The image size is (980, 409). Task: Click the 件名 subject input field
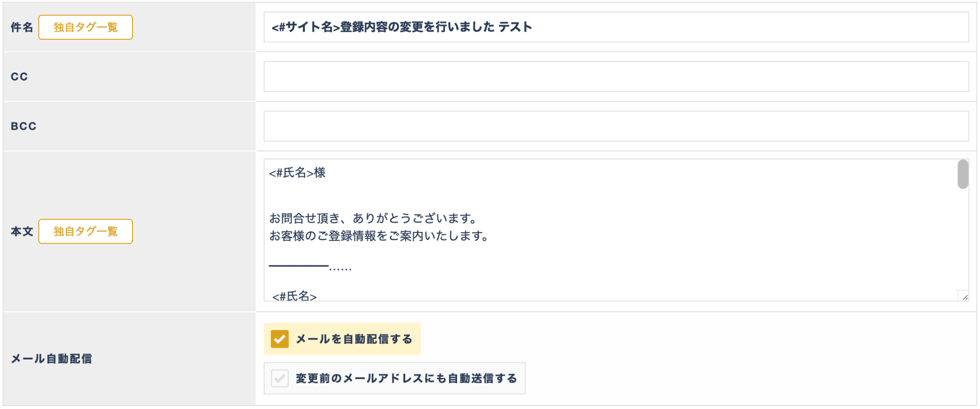[x=616, y=27]
